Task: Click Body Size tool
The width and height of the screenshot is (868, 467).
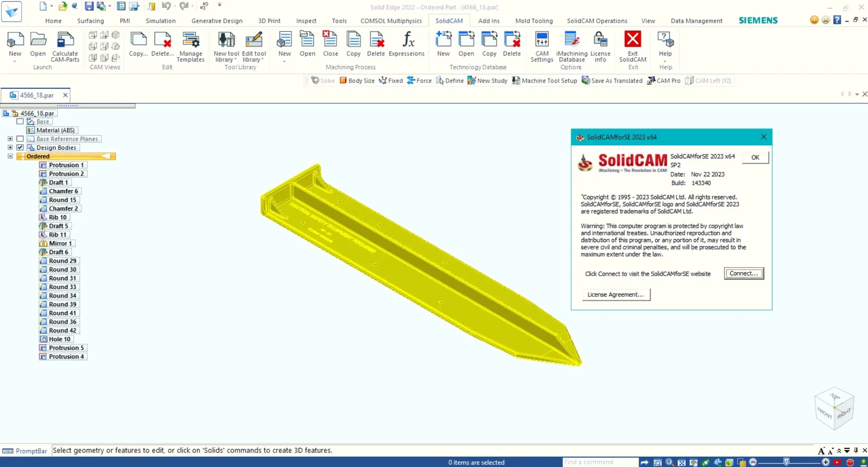Action: (357, 81)
